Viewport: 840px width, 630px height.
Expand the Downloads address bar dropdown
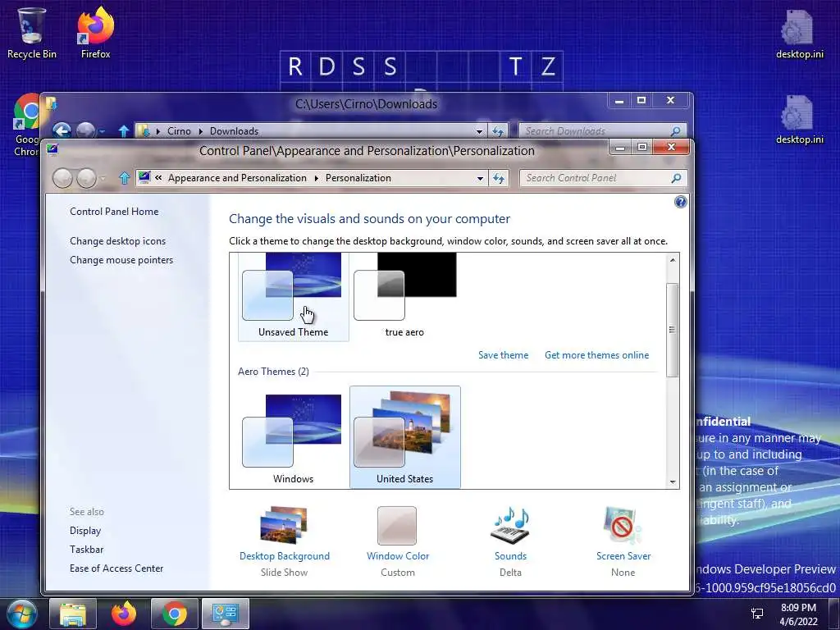tap(479, 131)
